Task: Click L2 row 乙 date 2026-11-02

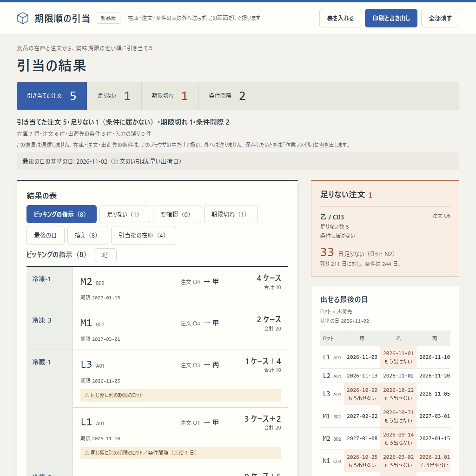Action: tap(398, 376)
